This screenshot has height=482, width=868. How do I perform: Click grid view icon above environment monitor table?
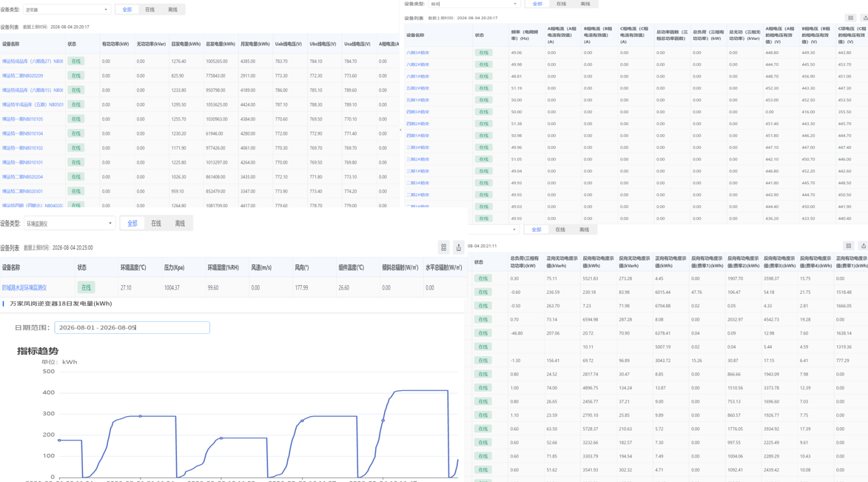point(443,247)
